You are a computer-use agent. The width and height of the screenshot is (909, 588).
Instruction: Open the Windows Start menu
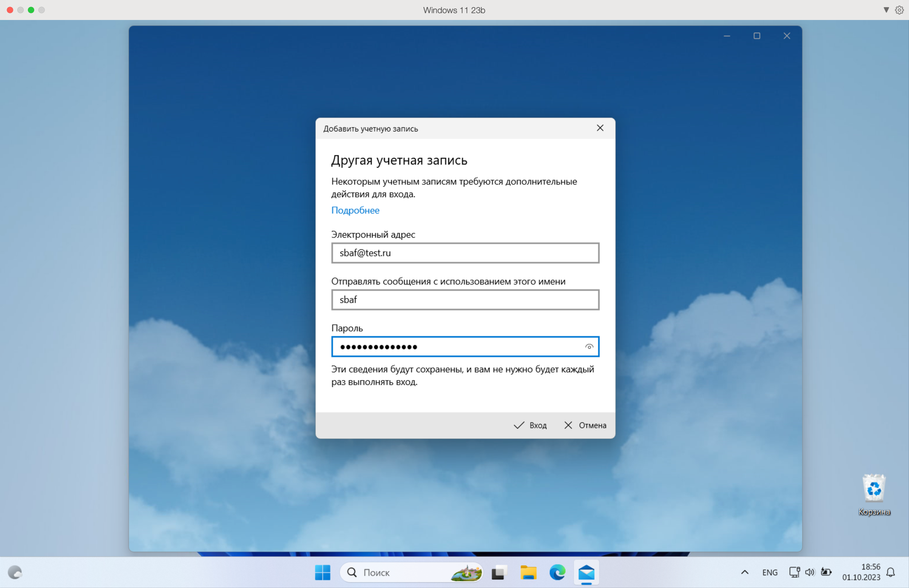click(x=323, y=572)
